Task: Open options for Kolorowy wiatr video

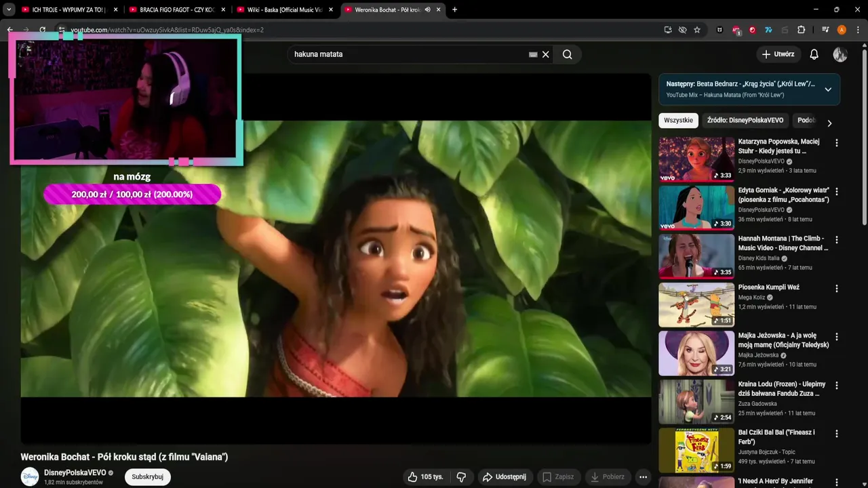Action: point(837,192)
